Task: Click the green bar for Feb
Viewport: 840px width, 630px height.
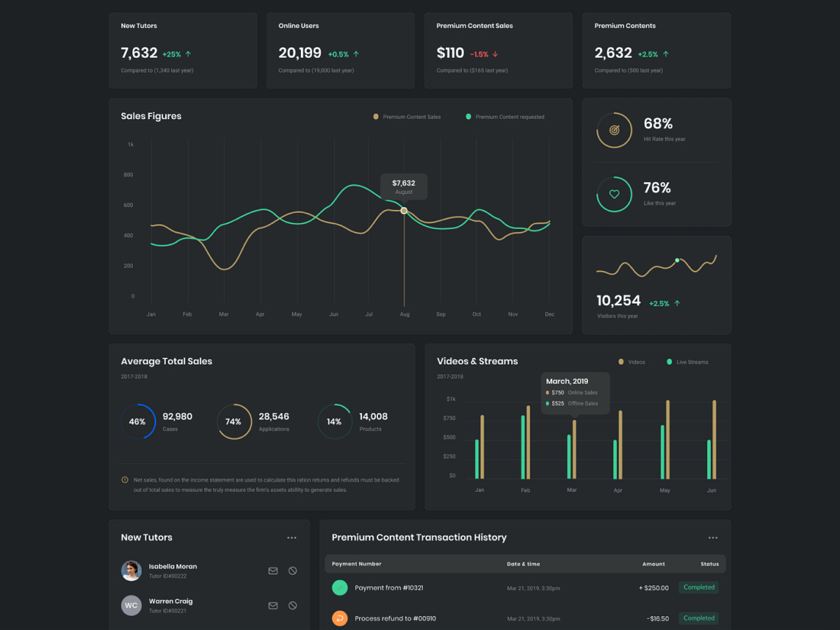Action: tap(523, 447)
